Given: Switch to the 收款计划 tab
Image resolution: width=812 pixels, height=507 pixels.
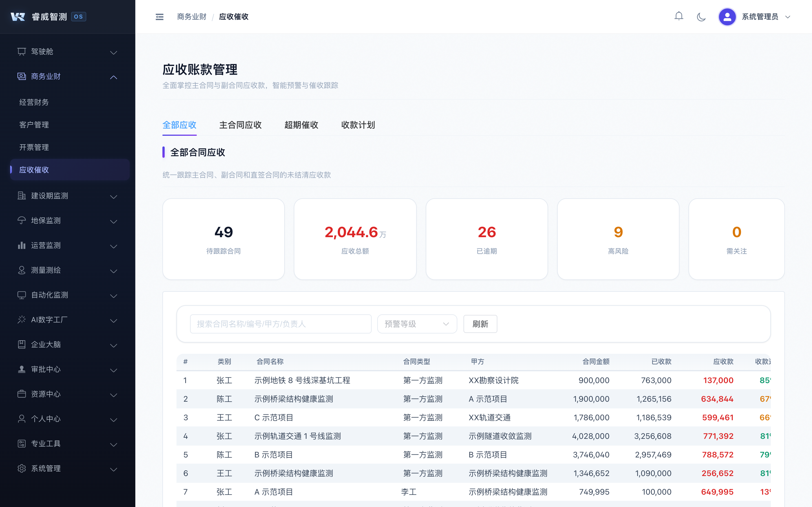Looking at the screenshot, I should point(358,125).
